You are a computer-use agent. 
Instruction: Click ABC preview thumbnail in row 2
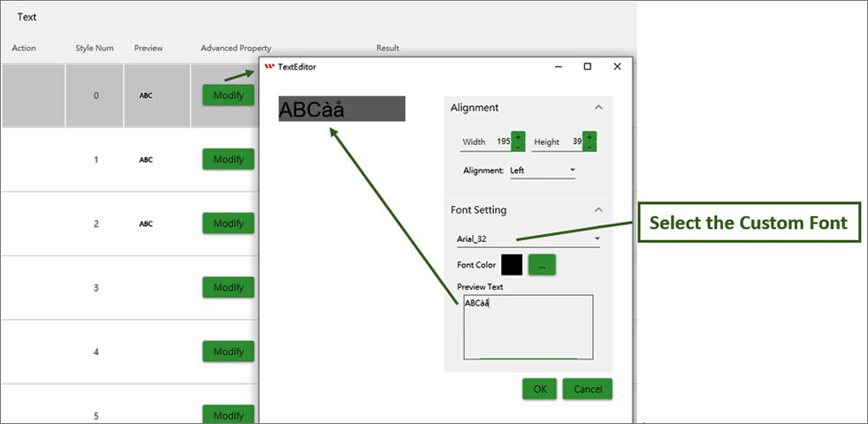(146, 223)
